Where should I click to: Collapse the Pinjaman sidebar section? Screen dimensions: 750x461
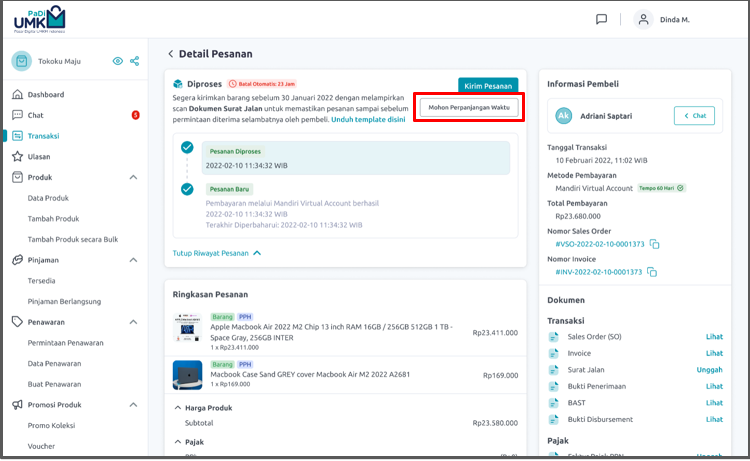pos(134,260)
